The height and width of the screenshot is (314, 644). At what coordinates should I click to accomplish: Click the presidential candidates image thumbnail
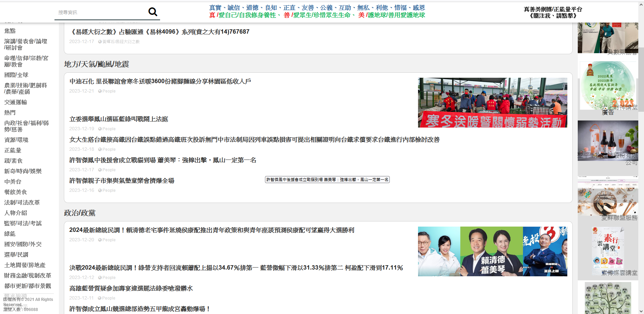pos(492,251)
